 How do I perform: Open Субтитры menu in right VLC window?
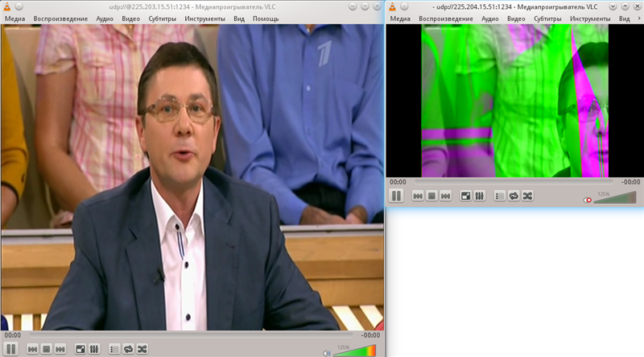[547, 19]
